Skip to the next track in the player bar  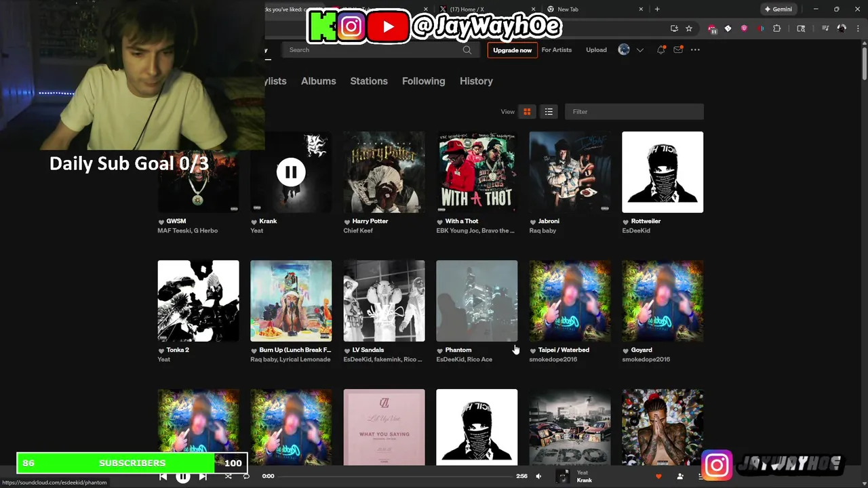(203, 476)
